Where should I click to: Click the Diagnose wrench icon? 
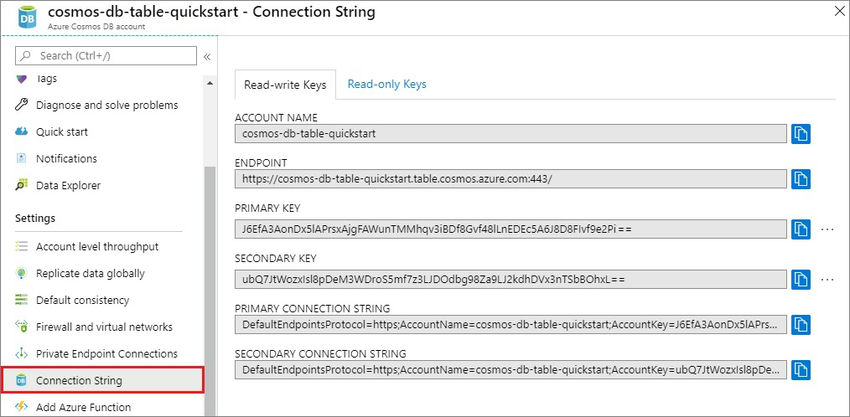pos(21,105)
